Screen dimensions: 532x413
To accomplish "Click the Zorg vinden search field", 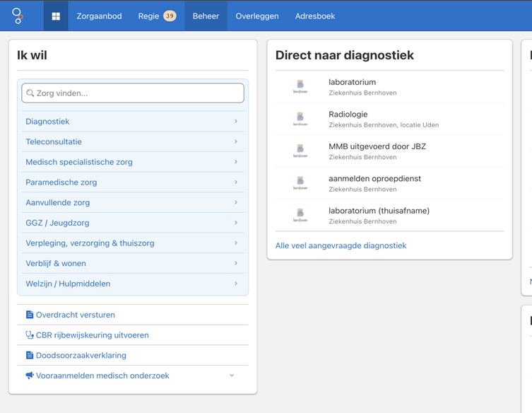I will point(133,93).
